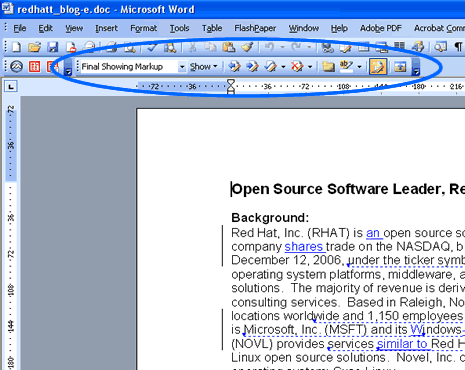This screenshot has width=465, height=370.
Task: Open the Format menu
Action: click(x=144, y=28)
